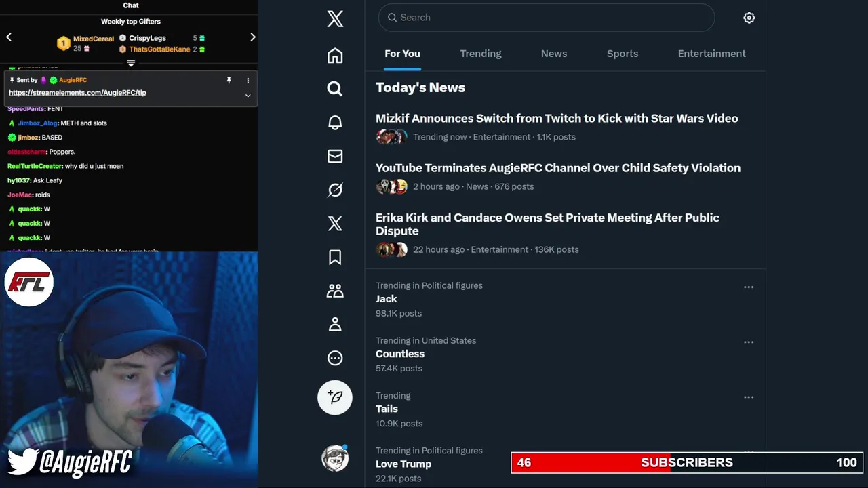This screenshot has width=868, height=488.
Task: Open Explore settings gear icon
Action: tap(749, 18)
